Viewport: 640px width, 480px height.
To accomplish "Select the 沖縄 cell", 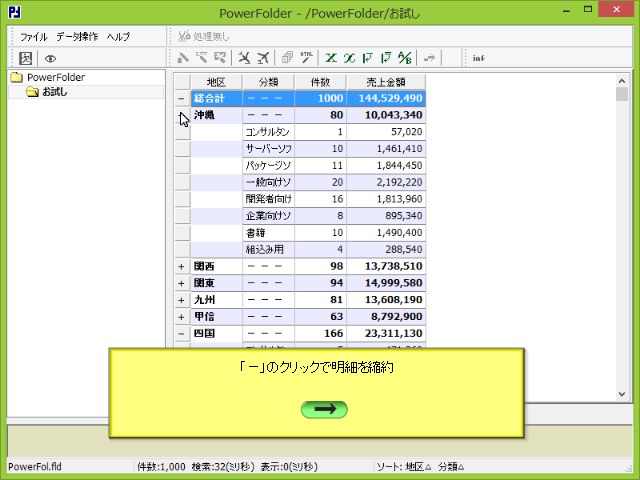I will (216, 115).
